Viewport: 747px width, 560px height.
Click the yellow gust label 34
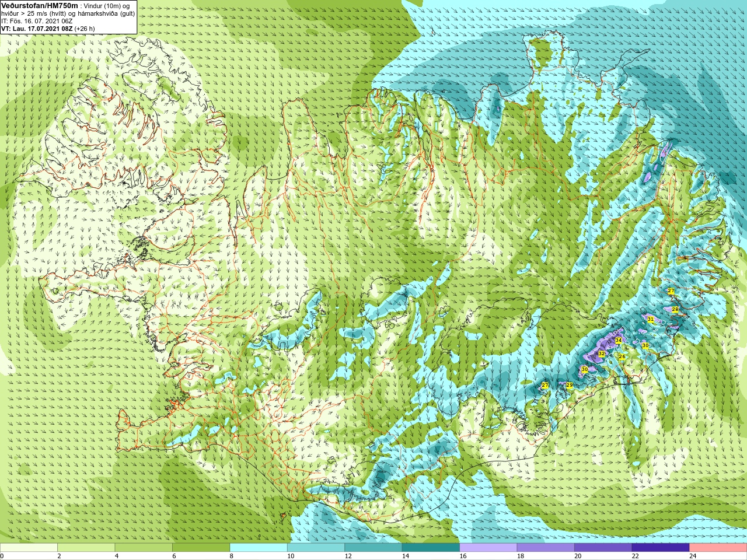click(619, 340)
